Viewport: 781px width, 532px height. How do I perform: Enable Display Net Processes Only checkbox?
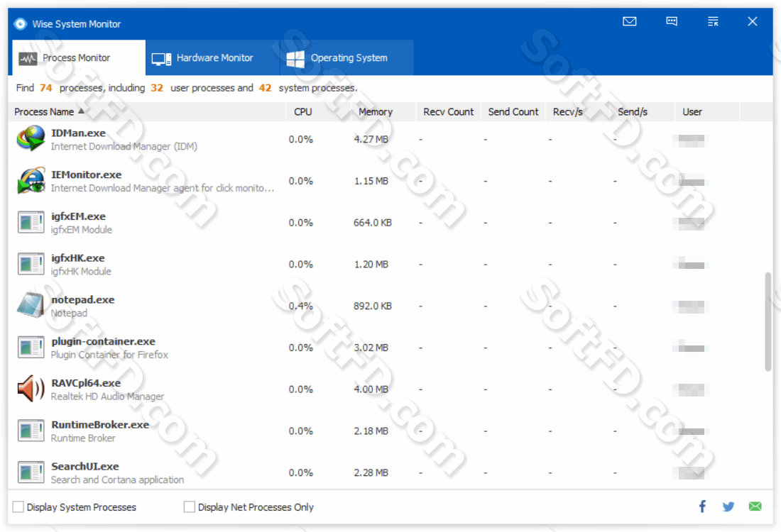[190, 507]
